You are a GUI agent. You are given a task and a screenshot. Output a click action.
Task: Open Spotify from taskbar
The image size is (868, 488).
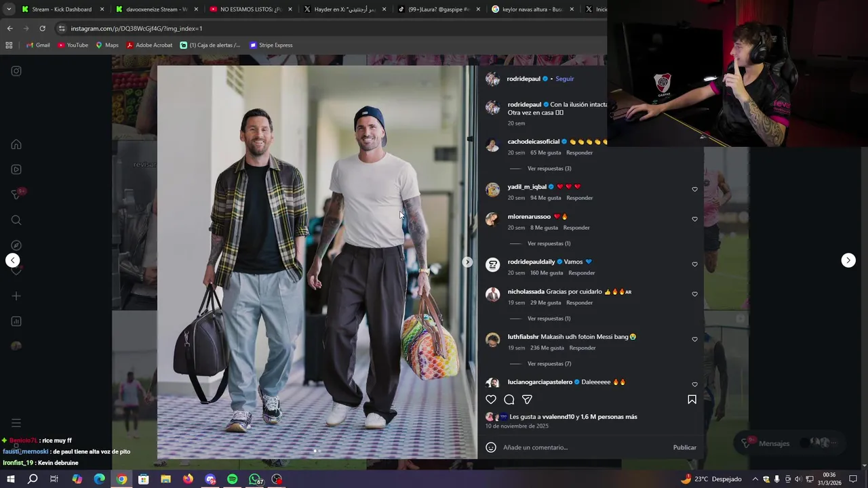(x=232, y=479)
